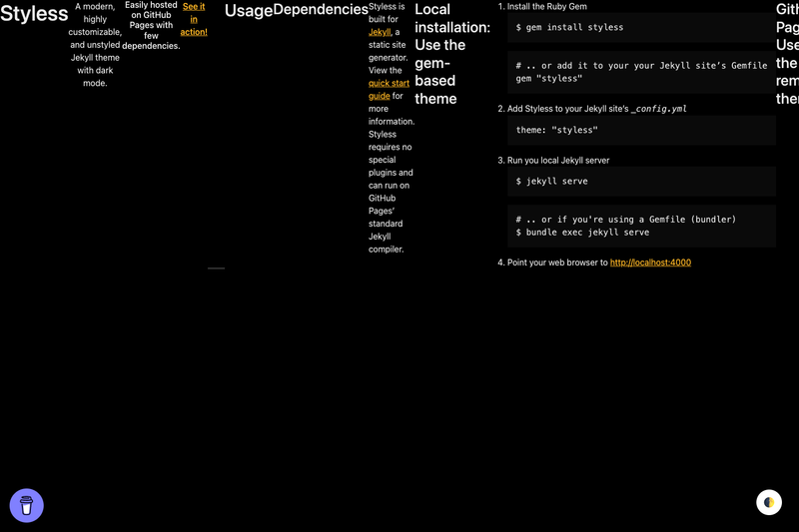799x532 pixels.
Task: Click the "Easily hosted on GitHub Pages" text
Action: point(151,25)
